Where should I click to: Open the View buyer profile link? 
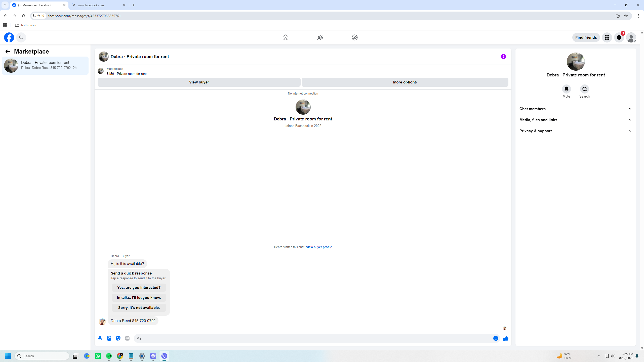click(x=319, y=247)
